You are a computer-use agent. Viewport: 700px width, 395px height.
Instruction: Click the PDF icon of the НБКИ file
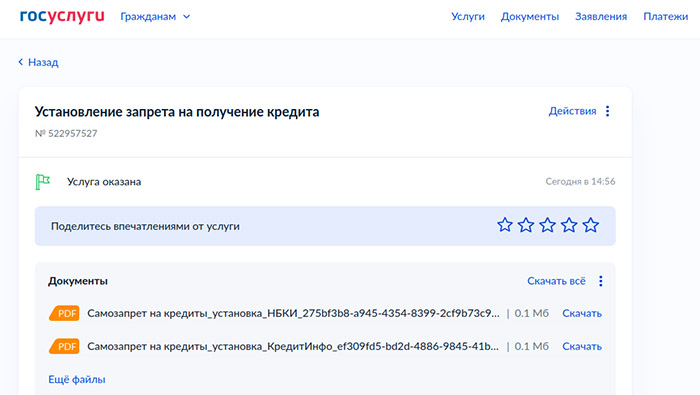pos(64,313)
